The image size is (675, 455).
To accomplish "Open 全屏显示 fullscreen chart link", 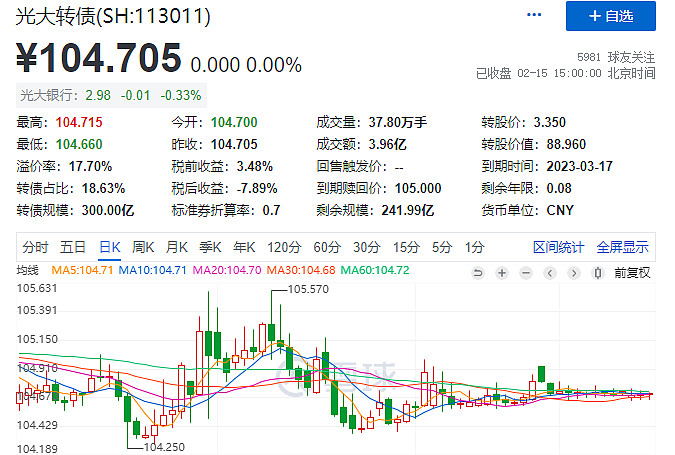I will click(622, 247).
